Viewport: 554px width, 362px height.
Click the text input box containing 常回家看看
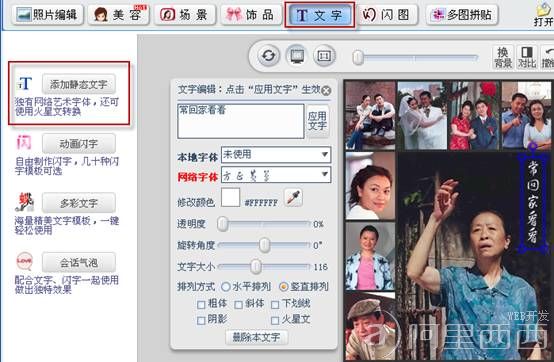coord(241,121)
